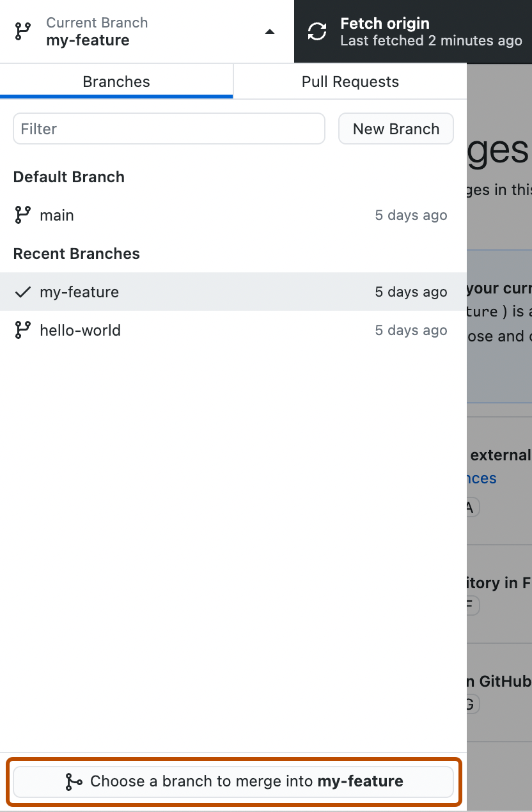Click the branch icon next to main
The height and width of the screenshot is (812, 532).
[22, 215]
